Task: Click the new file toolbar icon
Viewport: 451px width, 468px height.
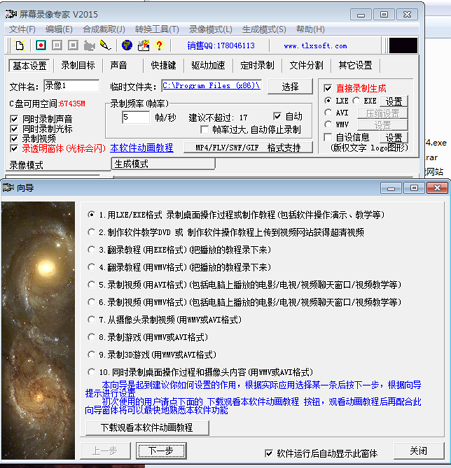Action: tap(20, 45)
